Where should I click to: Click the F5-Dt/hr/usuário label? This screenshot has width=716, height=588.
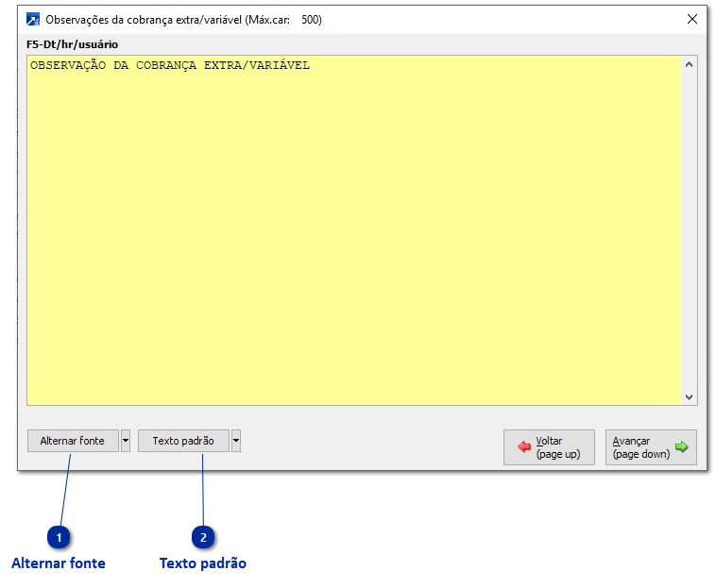point(72,44)
